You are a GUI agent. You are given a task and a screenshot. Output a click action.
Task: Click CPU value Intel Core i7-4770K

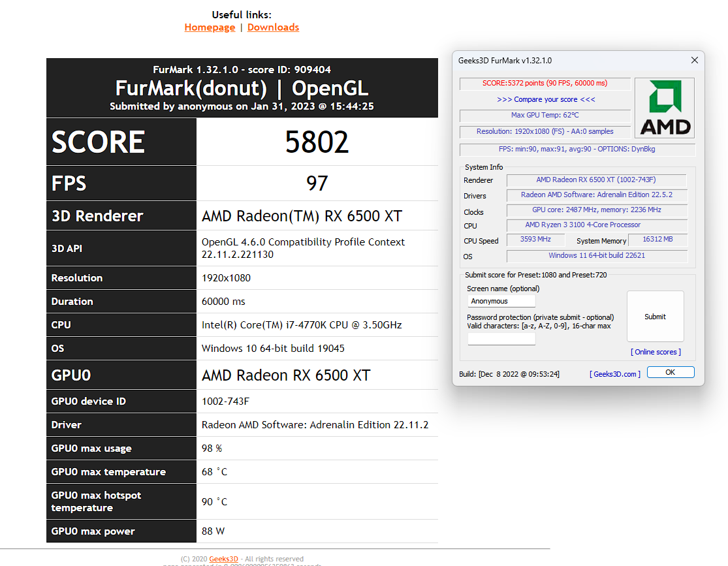[x=302, y=325]
